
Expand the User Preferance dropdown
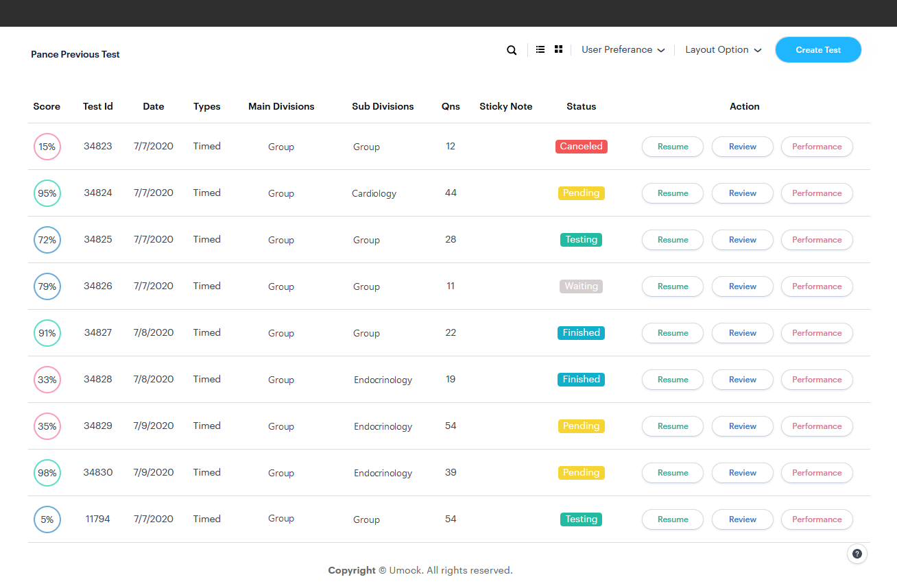click(623, 50)
